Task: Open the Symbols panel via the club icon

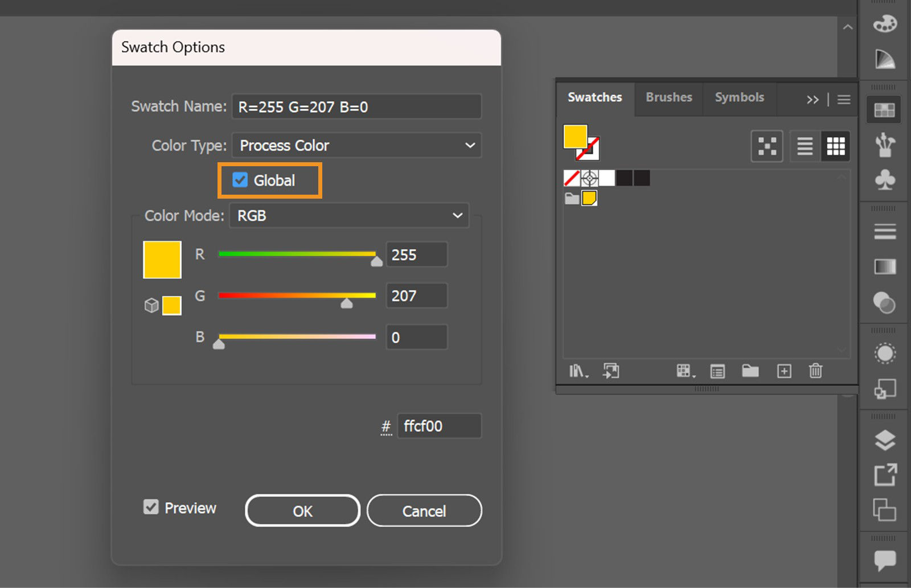Action: (884, 180)
